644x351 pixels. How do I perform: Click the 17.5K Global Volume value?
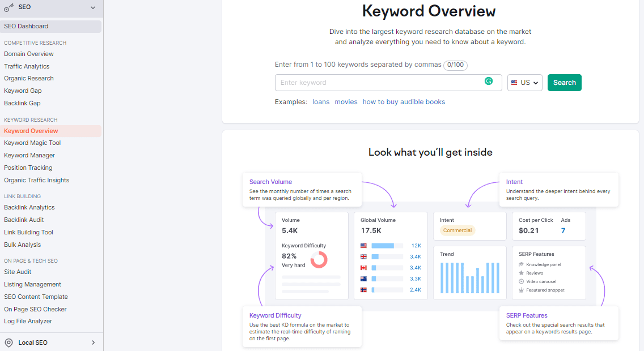(x=371, y=230)
